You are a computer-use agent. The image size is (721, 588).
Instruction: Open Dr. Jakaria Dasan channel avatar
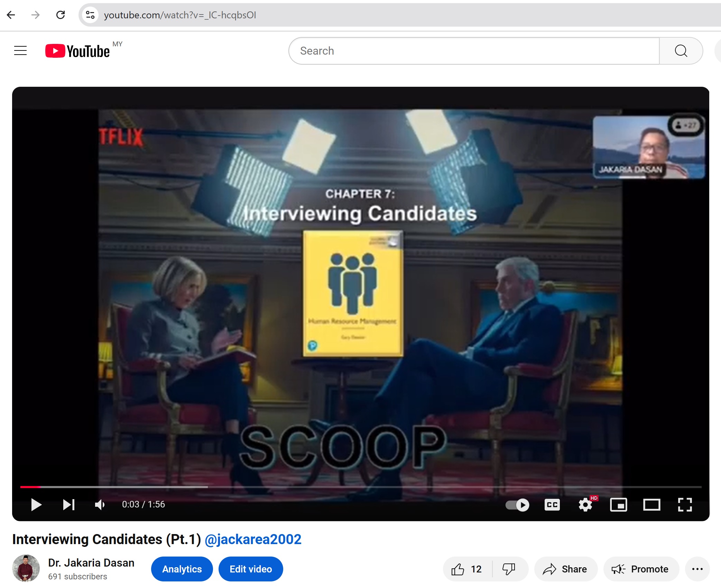tap(26, 569)
